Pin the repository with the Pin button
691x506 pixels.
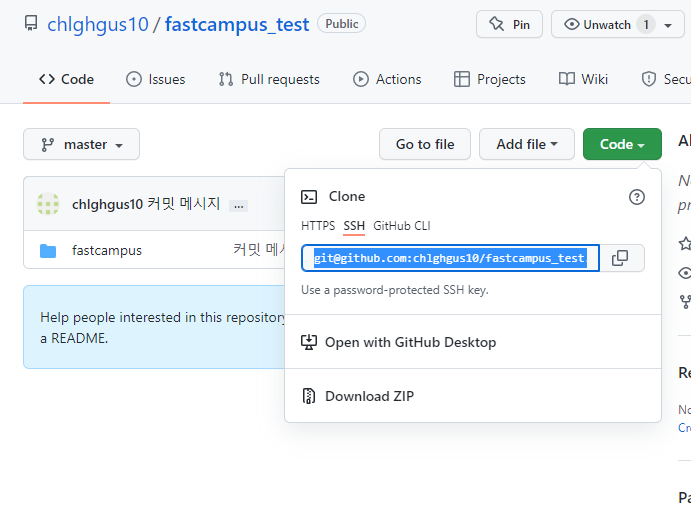pyautogui.click(x=509, y=24)
